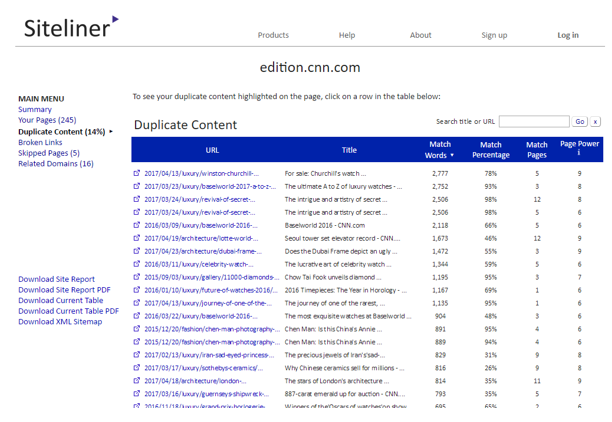The image size is (612, 422).
Task: Click external link icon for baselworld-2017-a-to-z row
Action: point(137,186)
